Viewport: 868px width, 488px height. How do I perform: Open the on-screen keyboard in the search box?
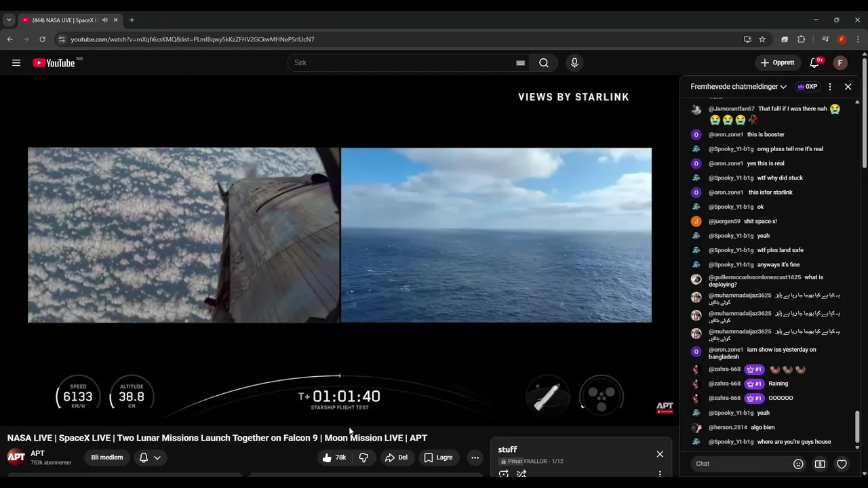click(520, 63)
